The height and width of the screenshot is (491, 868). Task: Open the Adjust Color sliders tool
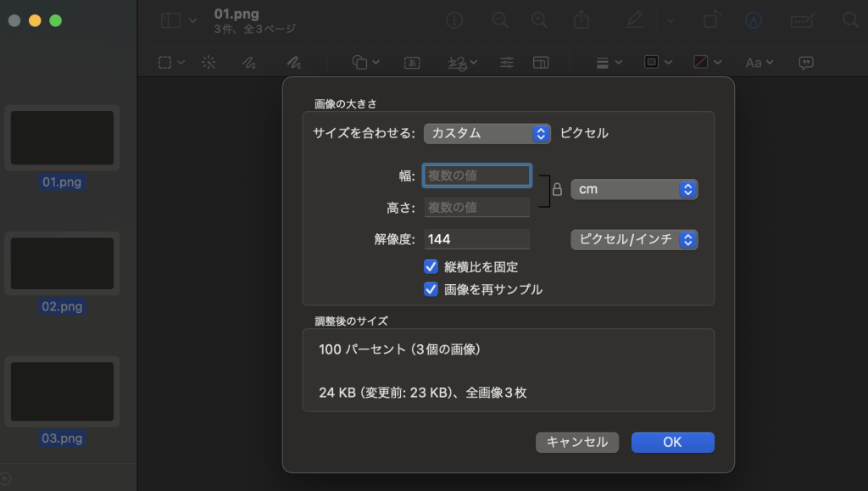[507, 62]
